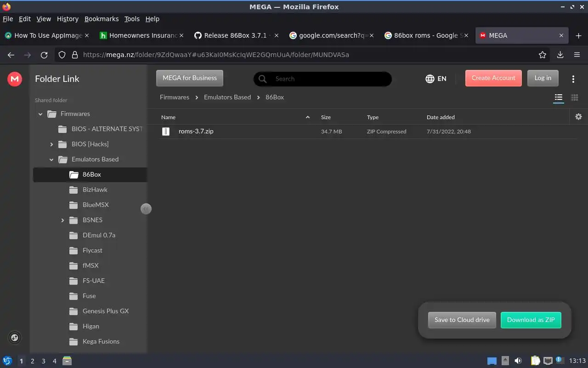Image resolution: width=588 pixels, height=368 pixels.
Task: Open the Kega Fusions folder
Action: click(101, 342)
